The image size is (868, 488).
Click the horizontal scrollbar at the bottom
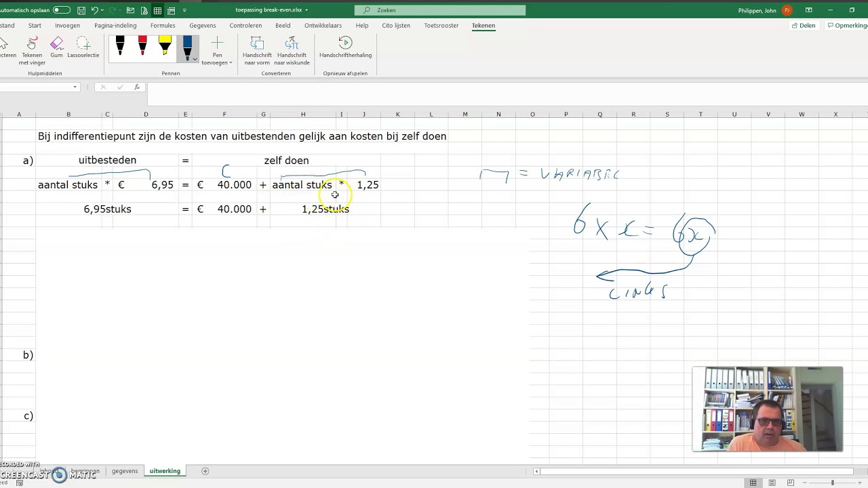click(693, 471)
